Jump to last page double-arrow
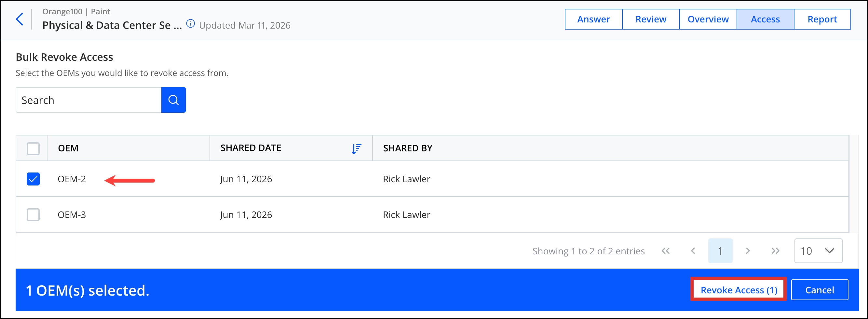Image resolution: width=868 pixels, height=319 pixels. (775, 251)
